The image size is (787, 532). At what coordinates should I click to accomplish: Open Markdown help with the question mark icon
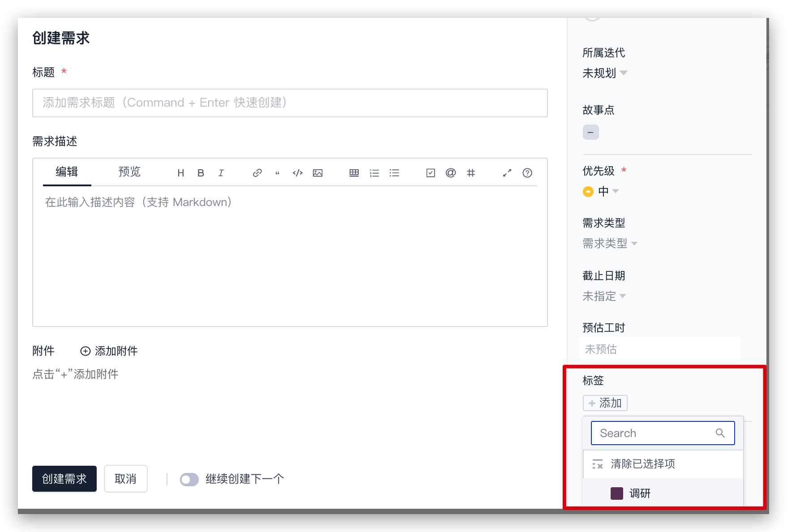pos(527,173)
